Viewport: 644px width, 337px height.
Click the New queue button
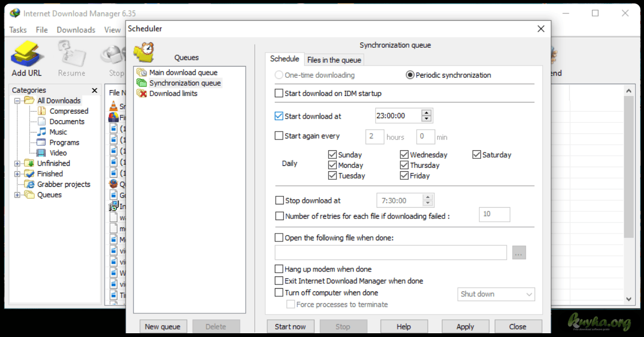click(163, 326)
